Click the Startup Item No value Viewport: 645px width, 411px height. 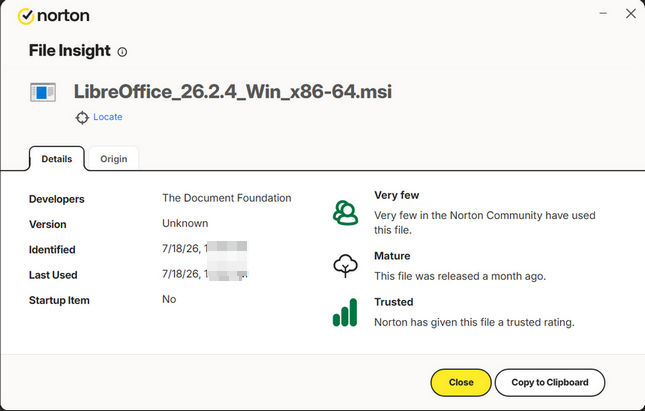click(x=169, y=299)
